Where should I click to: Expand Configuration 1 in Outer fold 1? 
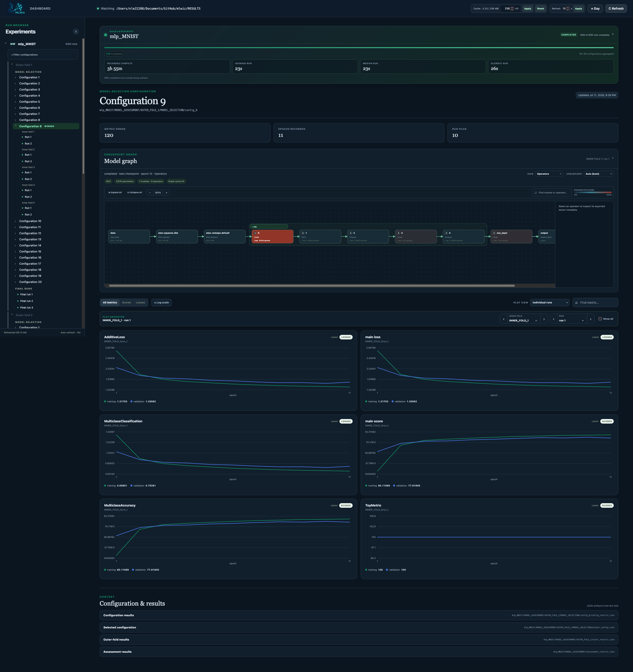tap(15, 77)
